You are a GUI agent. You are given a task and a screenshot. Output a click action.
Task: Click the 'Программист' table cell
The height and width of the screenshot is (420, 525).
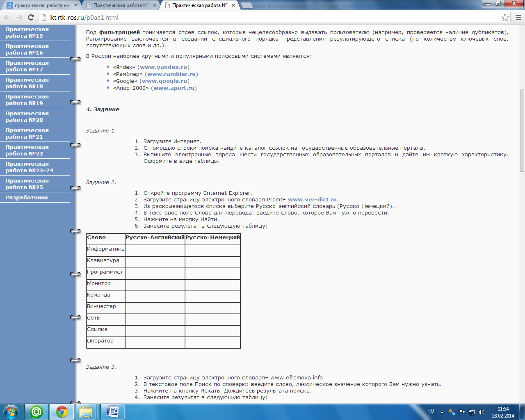106,273
